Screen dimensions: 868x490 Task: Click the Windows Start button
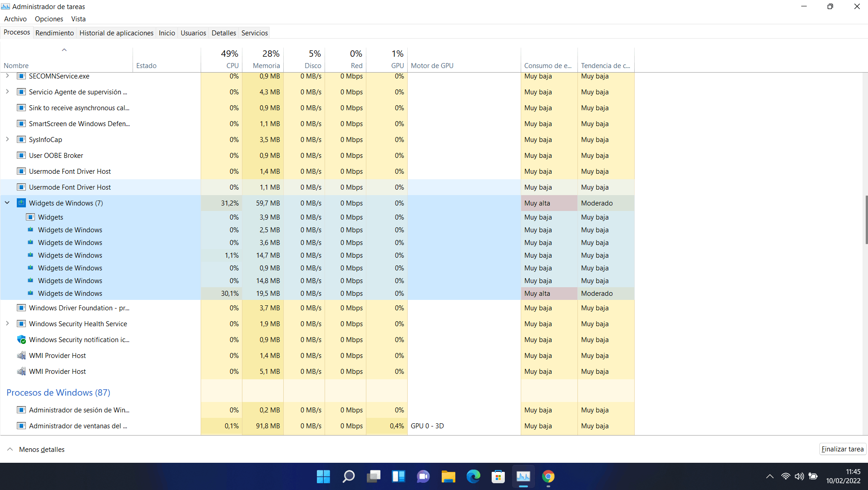pos(323,476)
